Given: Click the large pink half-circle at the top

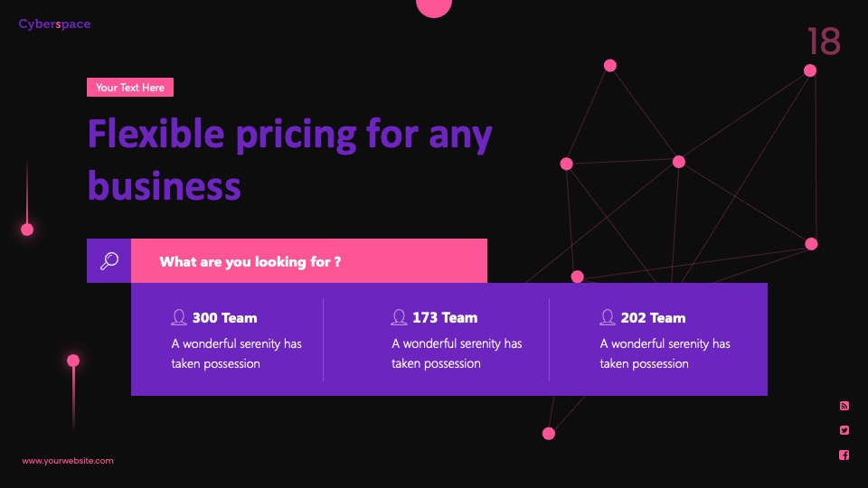Looking at the screenshot, I should (434, 8).
